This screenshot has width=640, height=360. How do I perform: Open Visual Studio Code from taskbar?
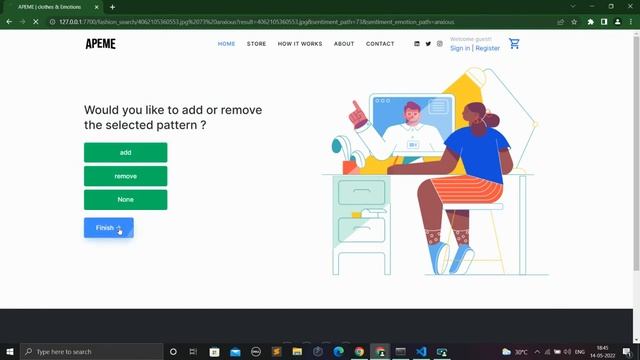point(421,351)
